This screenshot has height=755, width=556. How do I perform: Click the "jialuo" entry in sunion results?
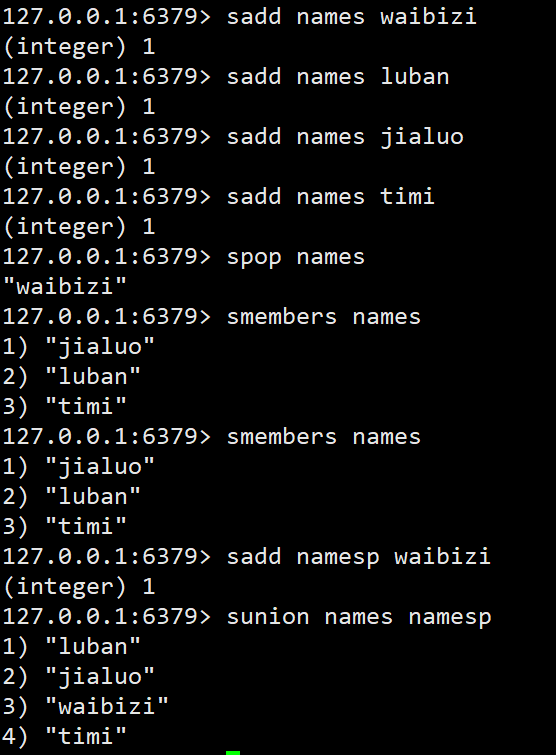100,677
